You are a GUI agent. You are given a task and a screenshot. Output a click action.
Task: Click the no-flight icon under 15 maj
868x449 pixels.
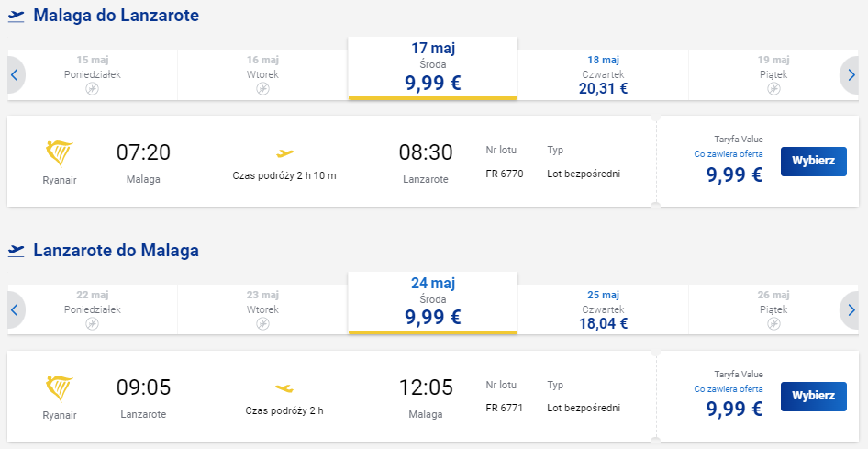click(93, 88)
